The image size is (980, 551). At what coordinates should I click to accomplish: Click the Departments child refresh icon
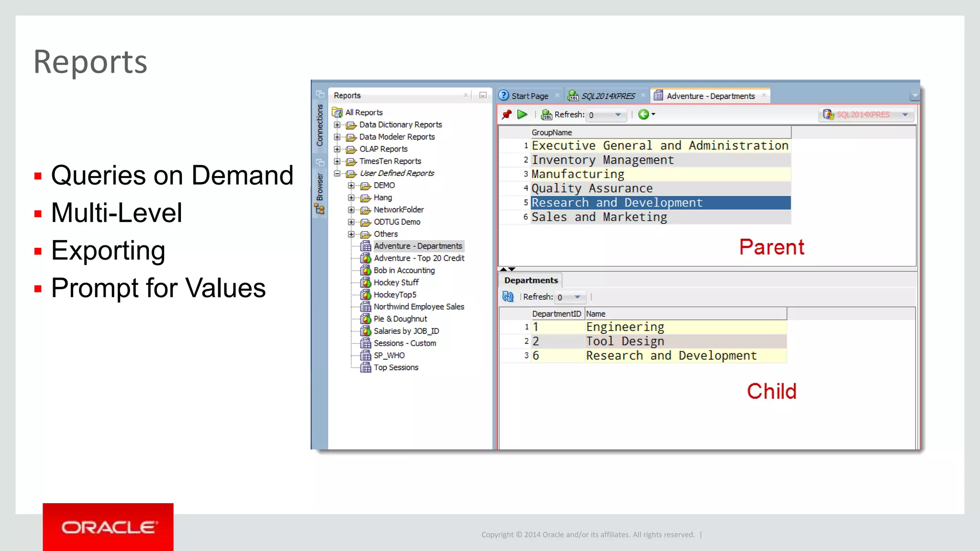[508, 297]
